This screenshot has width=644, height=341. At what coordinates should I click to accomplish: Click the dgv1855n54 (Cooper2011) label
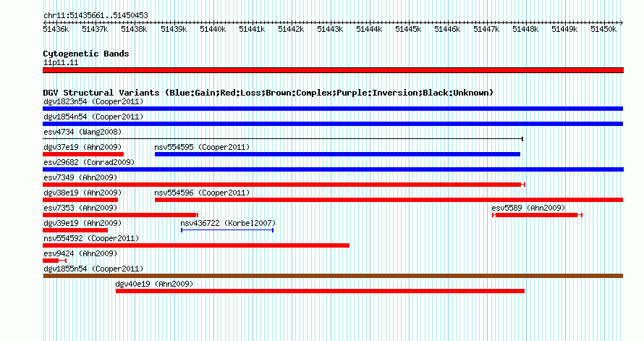(x=93, y=269)
